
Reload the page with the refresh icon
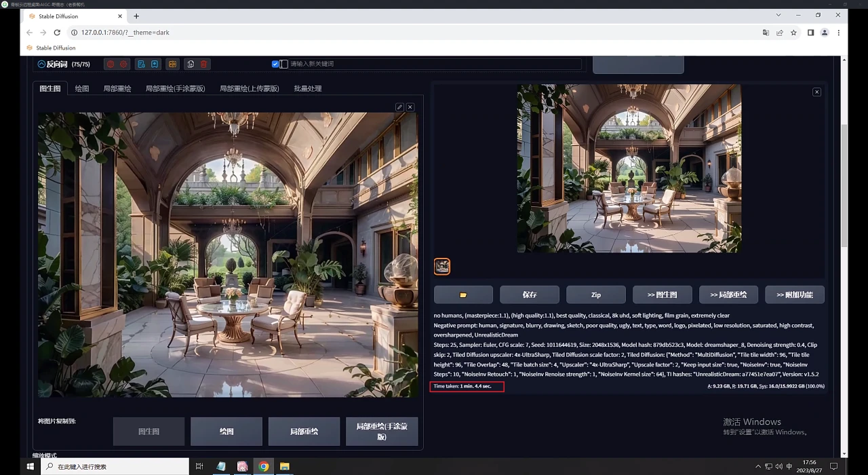point(57,33)
